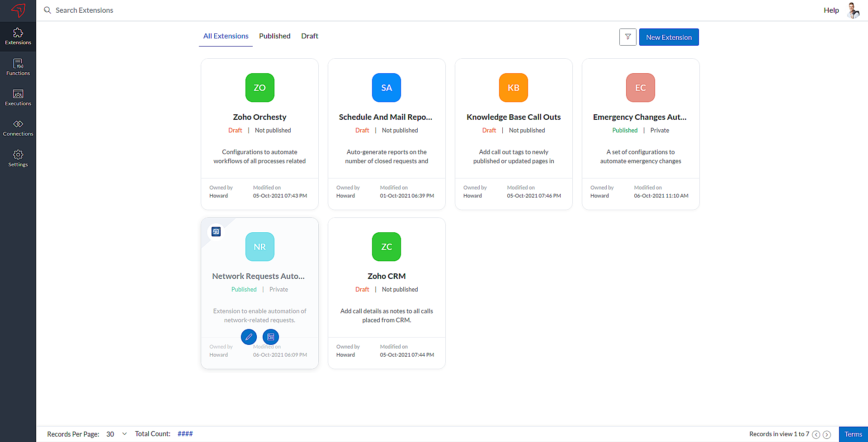Image resolution: width=868 pixels, height=442 pixels.
Task: Click the SA Schedule And Mail icon
Action: [x=387, y=88]
